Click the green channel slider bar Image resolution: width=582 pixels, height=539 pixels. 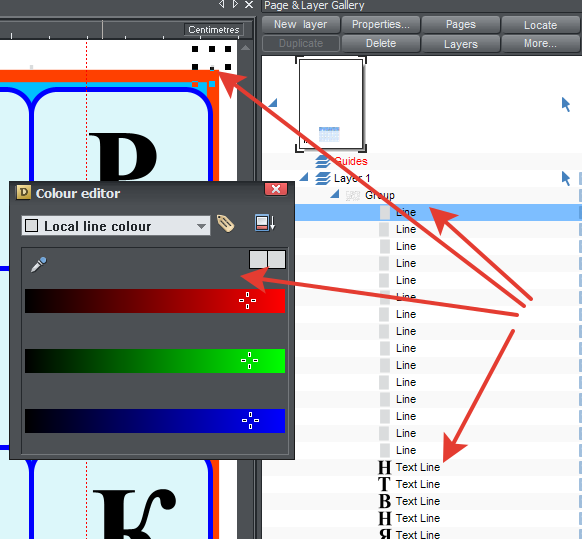pos(155,361)
